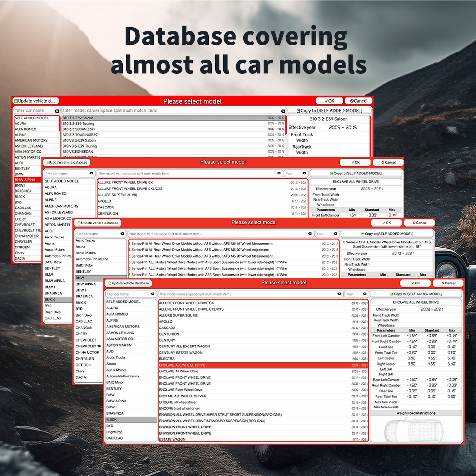Click Update vehicle database in 5 Series window
Screen dimensions: 476x476
pyautogui.click(x=98, y=223)
